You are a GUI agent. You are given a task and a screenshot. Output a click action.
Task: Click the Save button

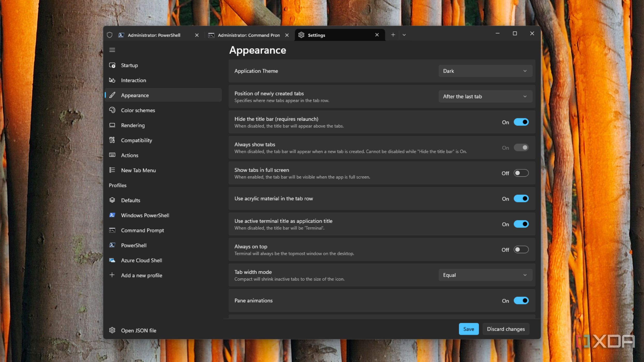tap(469, 329)
